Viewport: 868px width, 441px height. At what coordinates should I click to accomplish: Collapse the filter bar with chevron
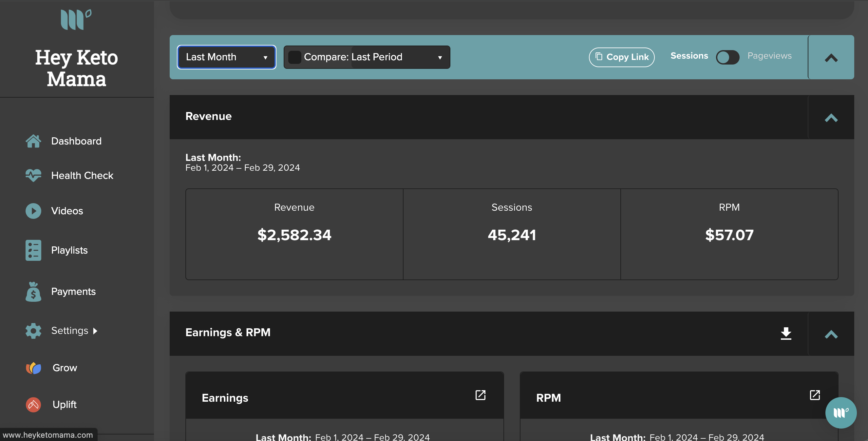[831, 58]
